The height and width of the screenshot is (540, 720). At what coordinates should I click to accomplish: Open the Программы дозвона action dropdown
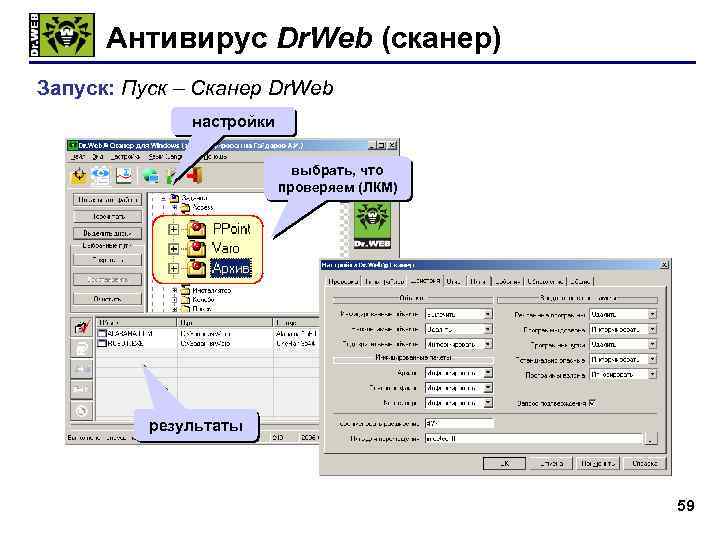(x=623, y=330)
